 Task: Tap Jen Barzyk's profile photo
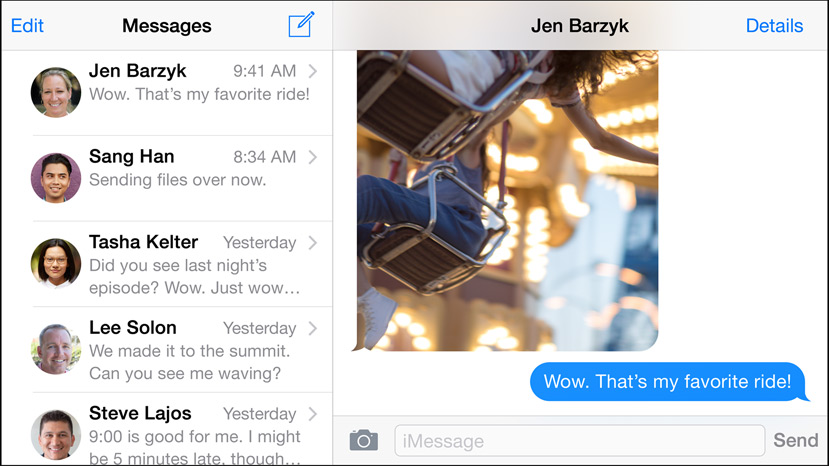click(56, 93)
